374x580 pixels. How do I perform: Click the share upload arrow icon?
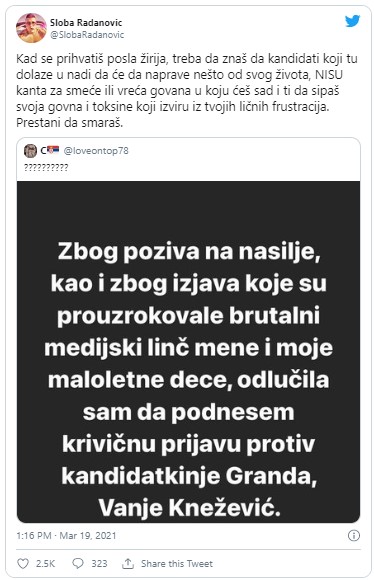pos(128,564)
